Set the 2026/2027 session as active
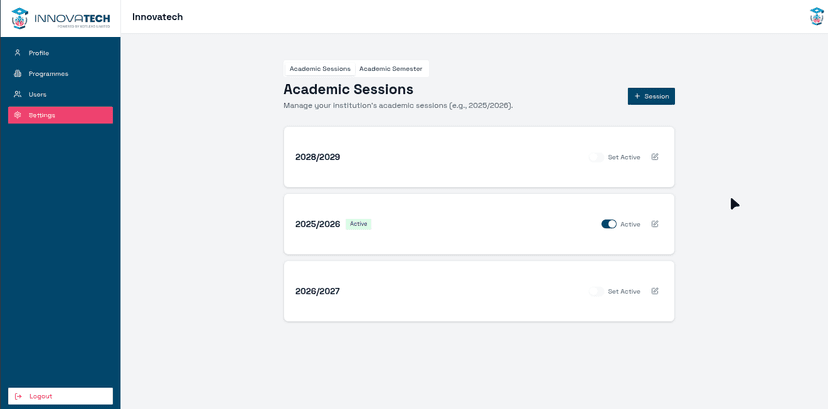This screenshot has height=409, width=828. point(596,291)
